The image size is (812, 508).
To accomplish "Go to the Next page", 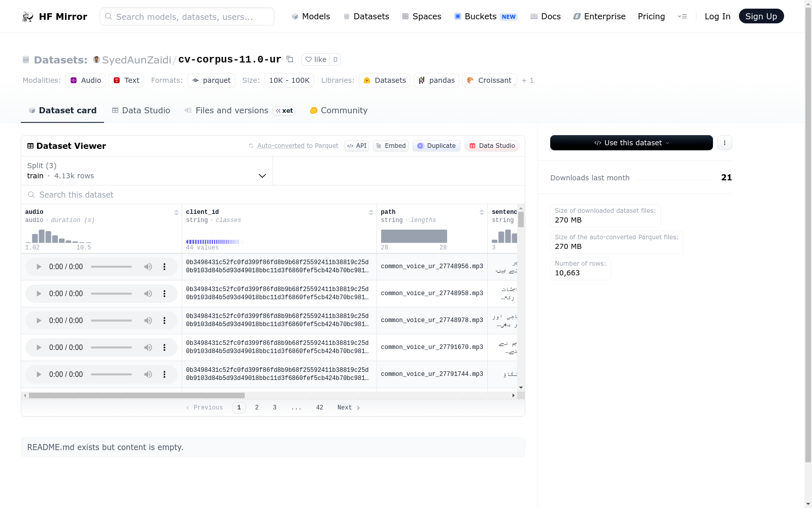I will [x=349, y=407].
